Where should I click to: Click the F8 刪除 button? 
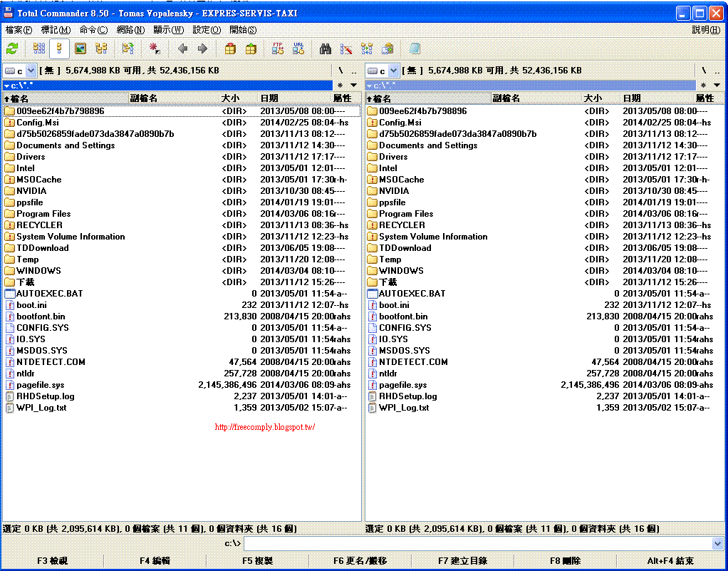coord(565,561)
